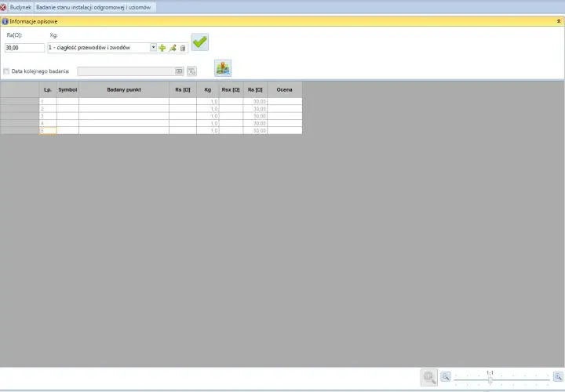Enable the Data kolejnego badania checkbox
Image resolution: width=565 pixels, height=392 pixels.
pyautogui.click(x=6, y=71)
